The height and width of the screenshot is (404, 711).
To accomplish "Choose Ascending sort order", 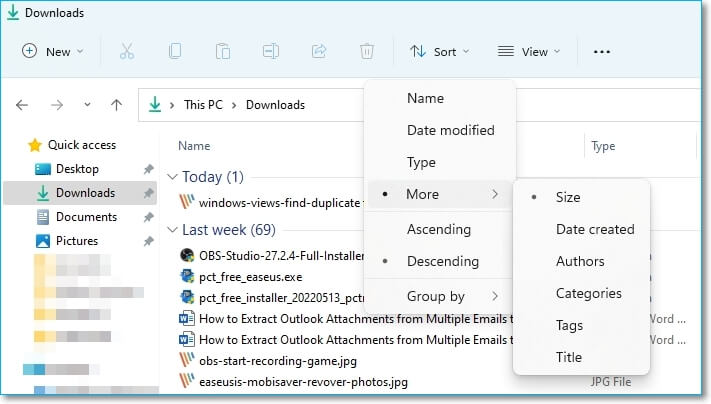I will [438, 229].
